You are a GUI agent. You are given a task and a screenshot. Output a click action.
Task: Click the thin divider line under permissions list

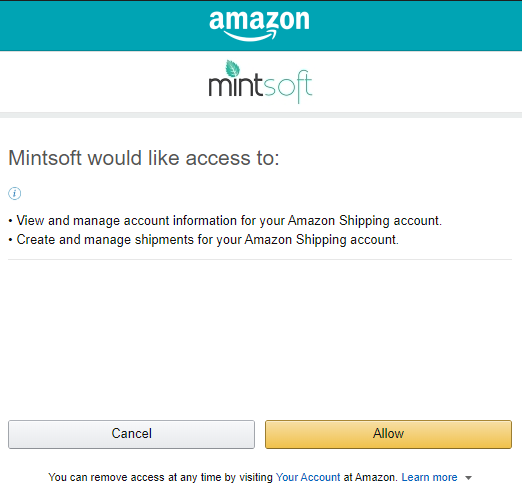point(260,259)
